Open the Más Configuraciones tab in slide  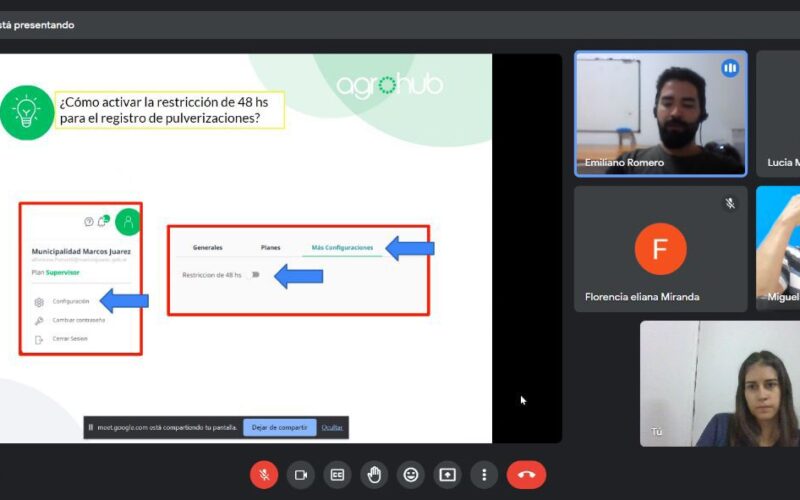pyautogui.click(x=342, y=247)
